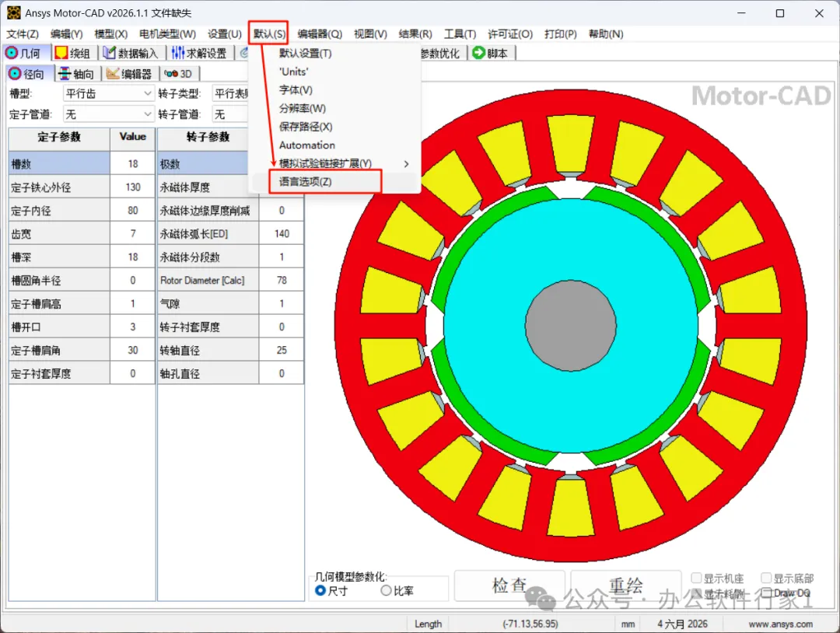This screenshot has height=633, width=840.
Task: Open the 文件(Z) menu
Action: (x=22, y=33)
